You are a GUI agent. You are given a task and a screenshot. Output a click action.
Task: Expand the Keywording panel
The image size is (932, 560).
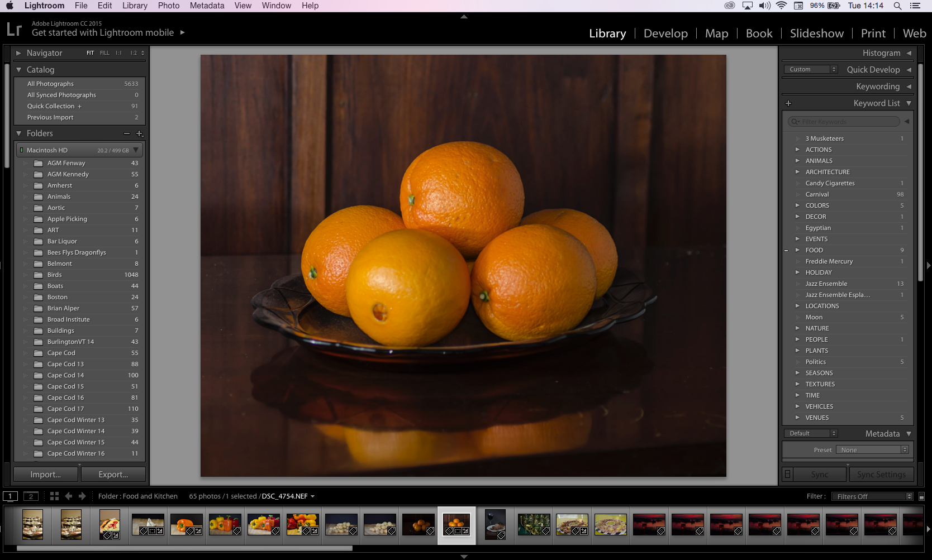(x=909, y=87)
